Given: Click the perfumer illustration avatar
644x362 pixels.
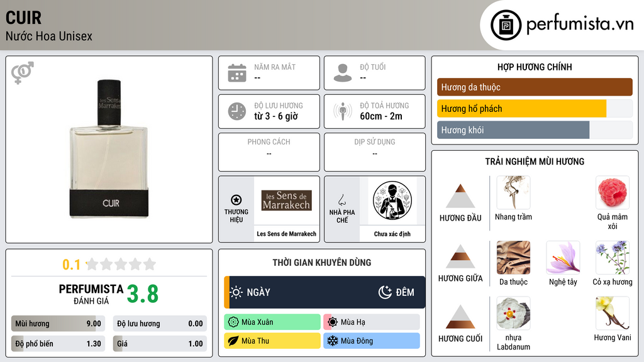Looking at the screenshot, I should tap(392, 200).
